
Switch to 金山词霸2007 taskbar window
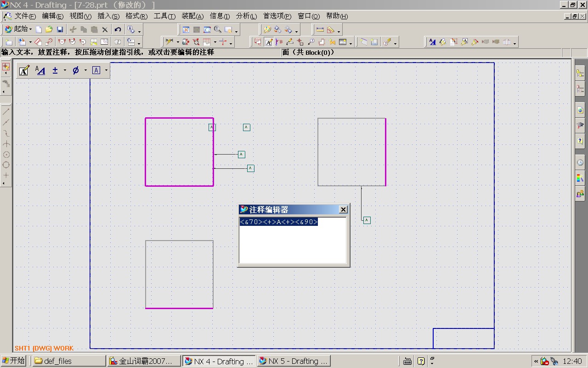point(145,361)
